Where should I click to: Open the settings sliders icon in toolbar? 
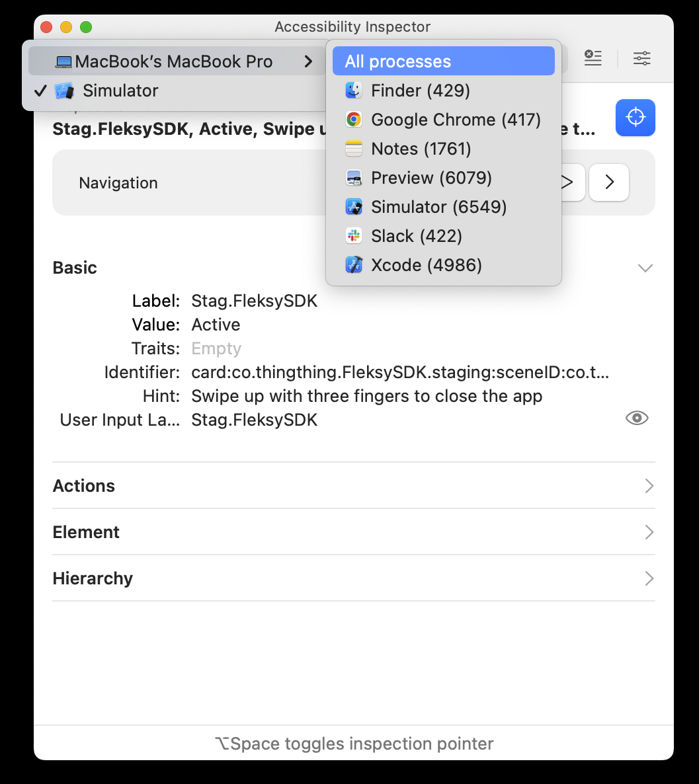[641, 58]
